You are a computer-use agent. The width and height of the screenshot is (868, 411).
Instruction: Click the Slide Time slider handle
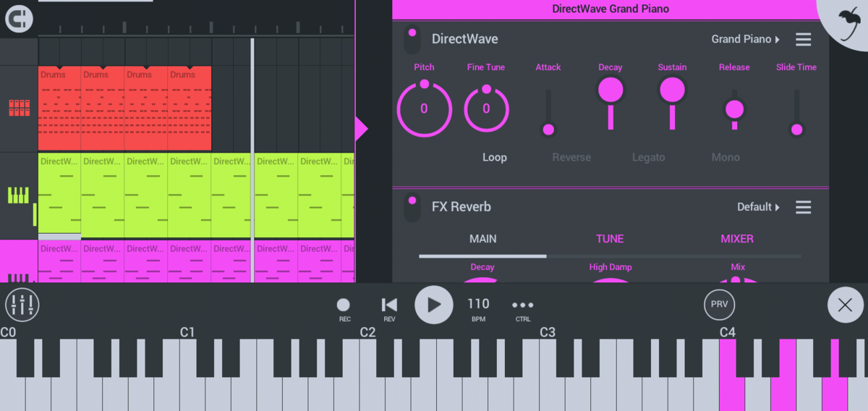796,130
